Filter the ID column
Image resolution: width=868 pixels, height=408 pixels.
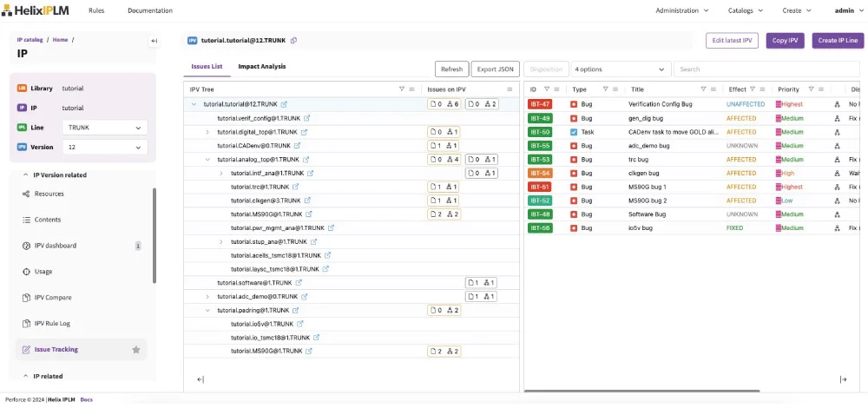[547, 89]
